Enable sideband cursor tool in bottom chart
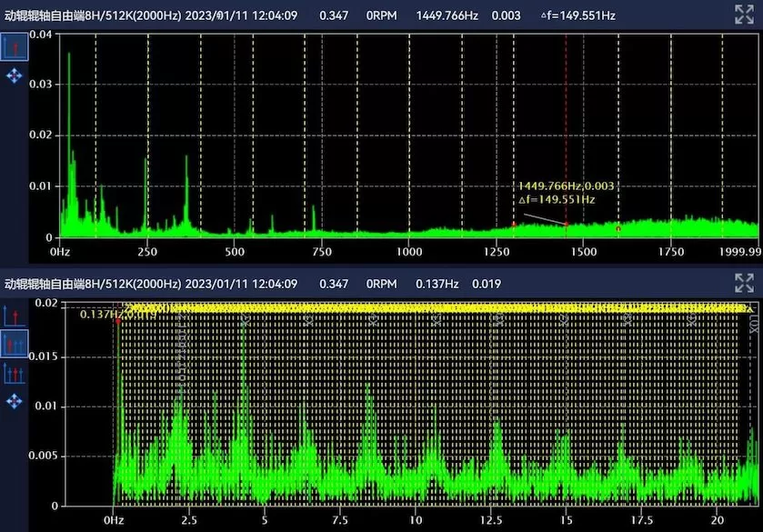Image resolution: width=763 pixels, height=532 pixels. click(x=15, y=373)
